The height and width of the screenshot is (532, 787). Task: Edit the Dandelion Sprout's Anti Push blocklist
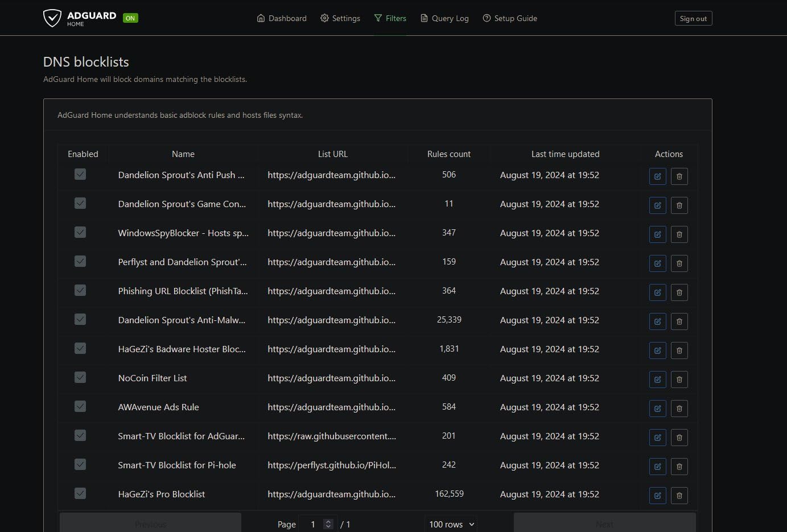point(657,176)
